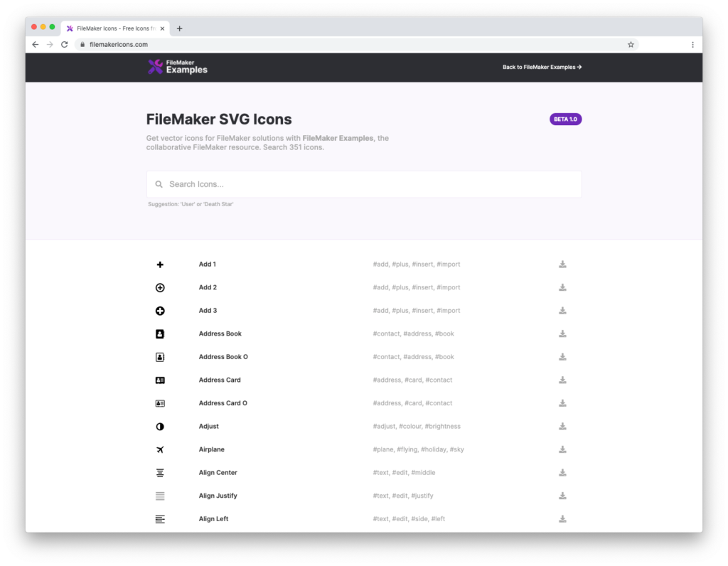Screen dimensions: 728x566
Task: Click the circled plus outline beside Add 2
Action: coord(160,288)
